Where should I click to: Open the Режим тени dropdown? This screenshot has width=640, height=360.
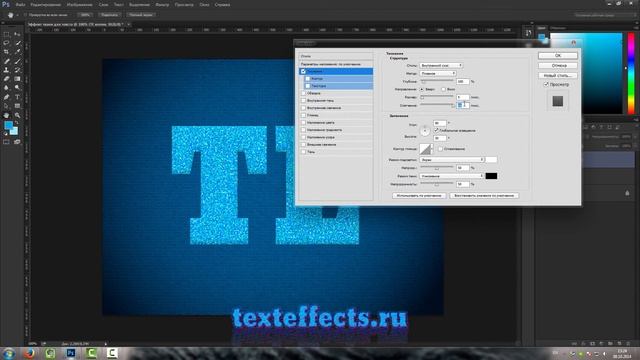[x=452, y=176]
